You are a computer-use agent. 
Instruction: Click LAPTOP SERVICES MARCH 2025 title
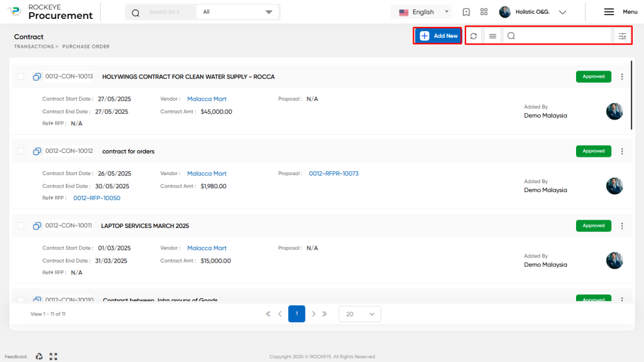click(145, 226)
